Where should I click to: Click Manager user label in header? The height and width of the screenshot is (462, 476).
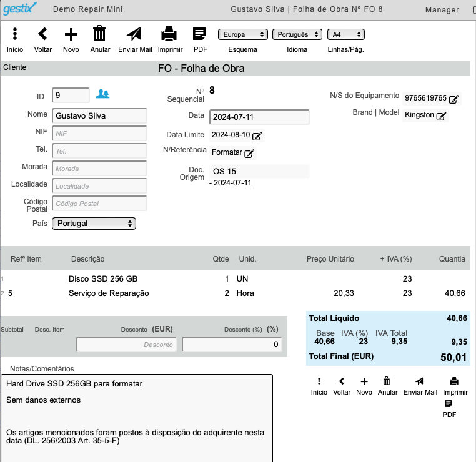point(442,10)
